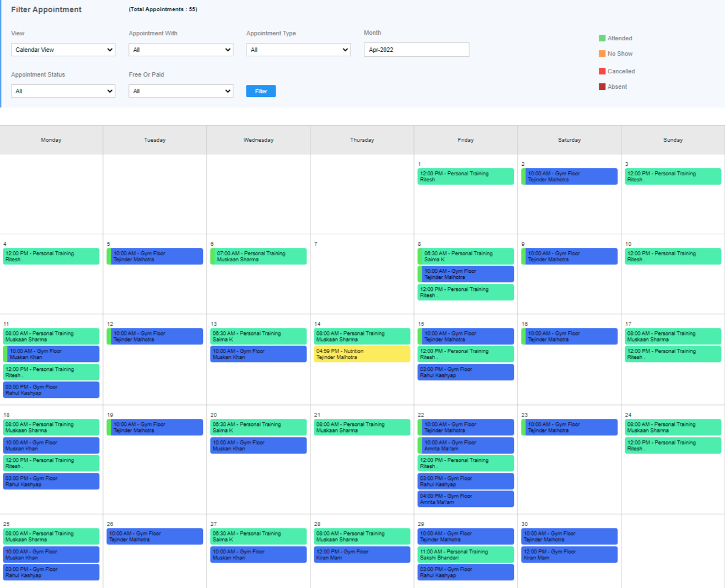Select the Monday column header
The height and width of the screenshot is (588, 725).
point(51,140)
